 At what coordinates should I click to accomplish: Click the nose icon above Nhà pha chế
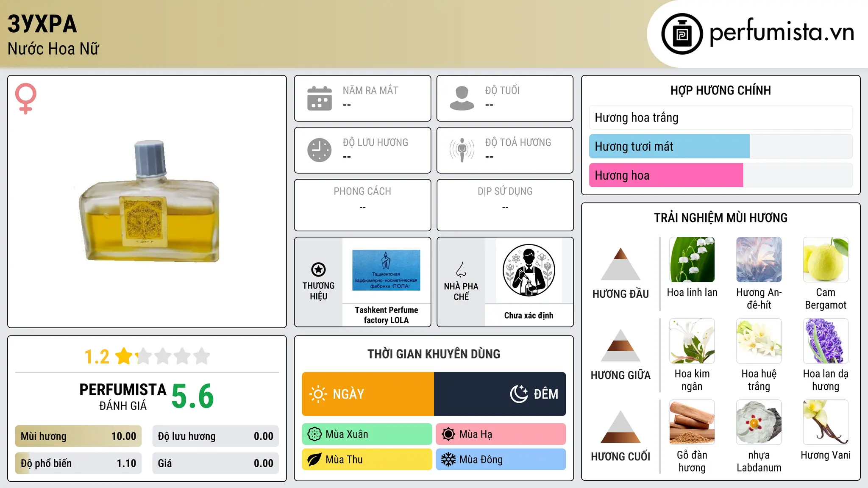(x=461, y=269)
